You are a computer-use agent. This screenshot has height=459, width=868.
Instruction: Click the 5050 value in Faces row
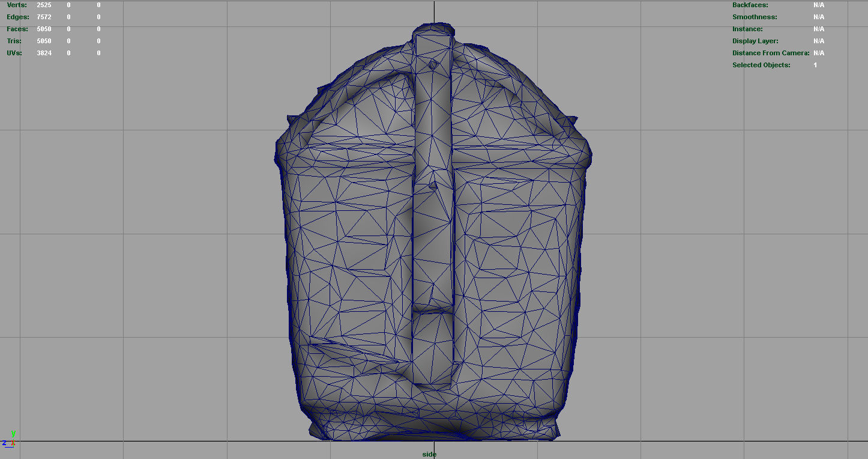[44, 29]
